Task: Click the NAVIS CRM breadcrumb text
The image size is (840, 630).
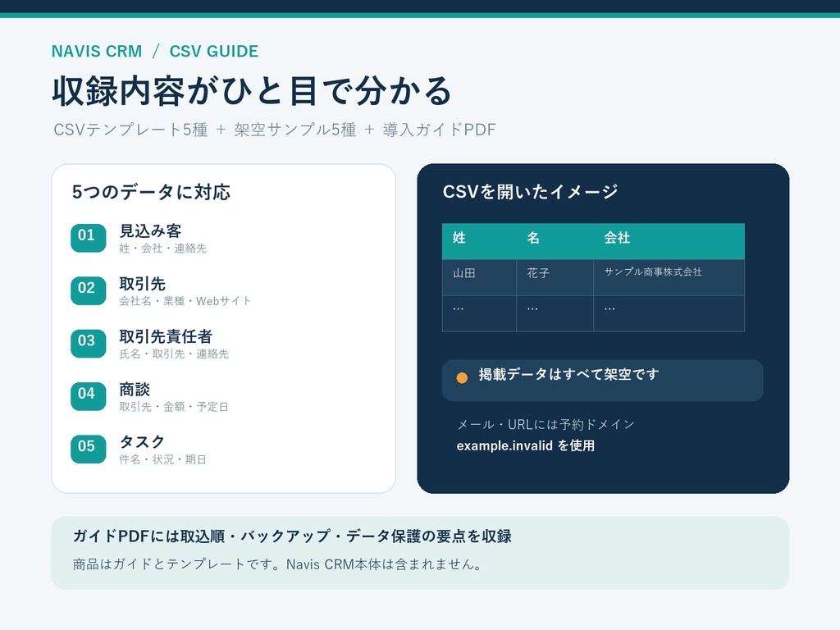Action: pos(97,52)
